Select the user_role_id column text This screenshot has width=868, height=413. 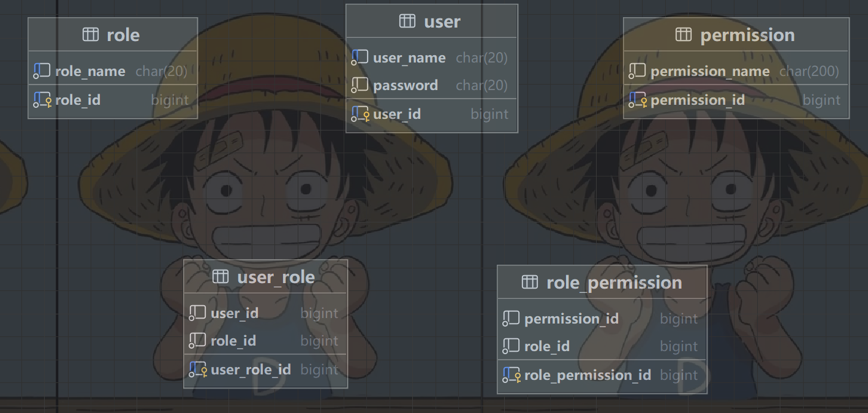coord(251,369)
